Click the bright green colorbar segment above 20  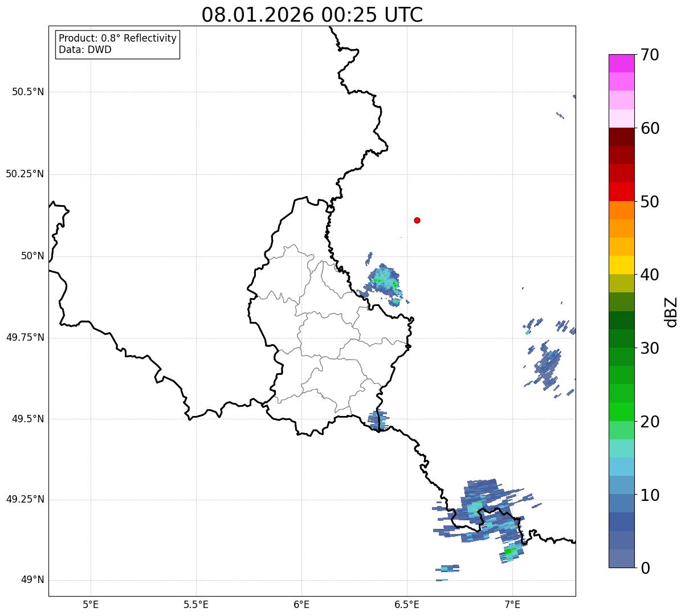pyautogui.click(x=621, y=412)
